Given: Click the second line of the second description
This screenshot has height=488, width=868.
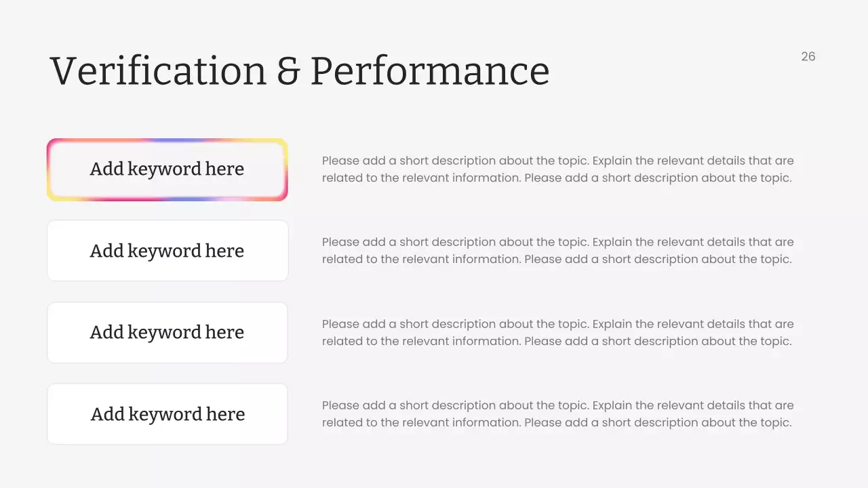Looking at the screenshot, I should click(x=556, y=260).
